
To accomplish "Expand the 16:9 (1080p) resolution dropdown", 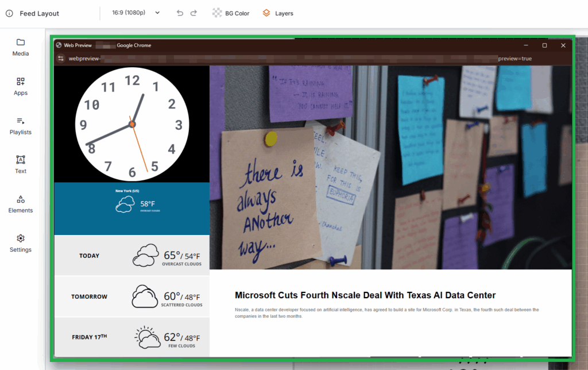I will (136, 13).
